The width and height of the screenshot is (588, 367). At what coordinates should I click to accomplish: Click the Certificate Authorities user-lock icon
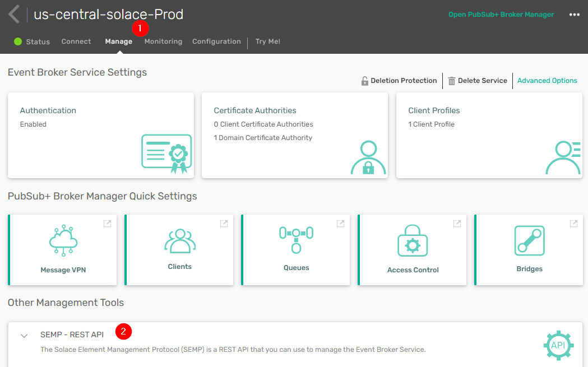click(368, 157)
